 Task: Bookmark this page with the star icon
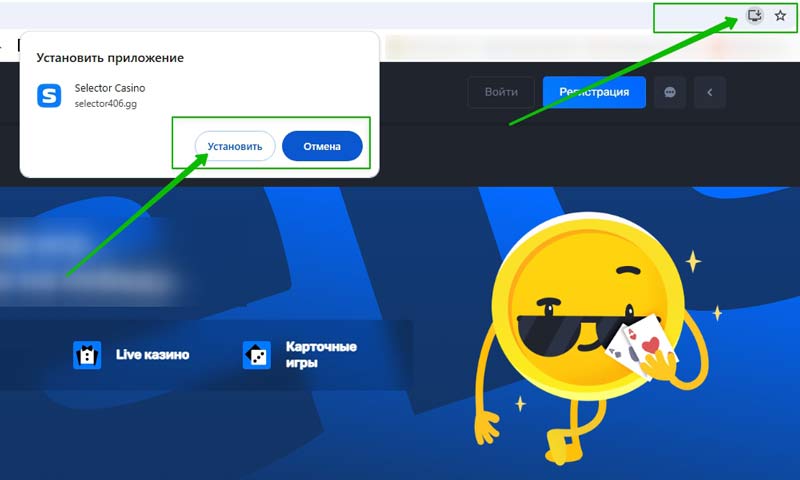point(781,16)
